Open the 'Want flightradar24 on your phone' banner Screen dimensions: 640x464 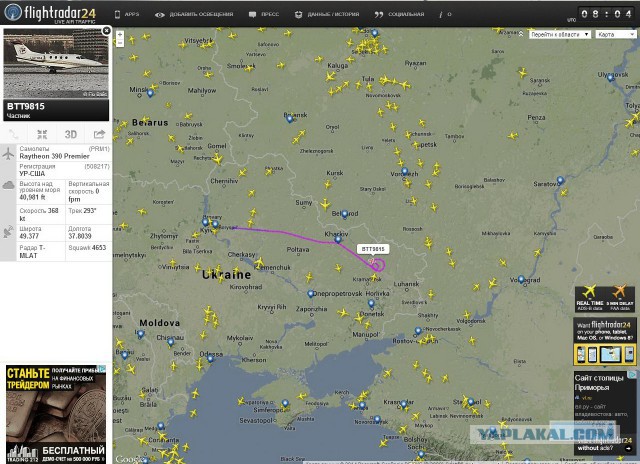point(605,342)
